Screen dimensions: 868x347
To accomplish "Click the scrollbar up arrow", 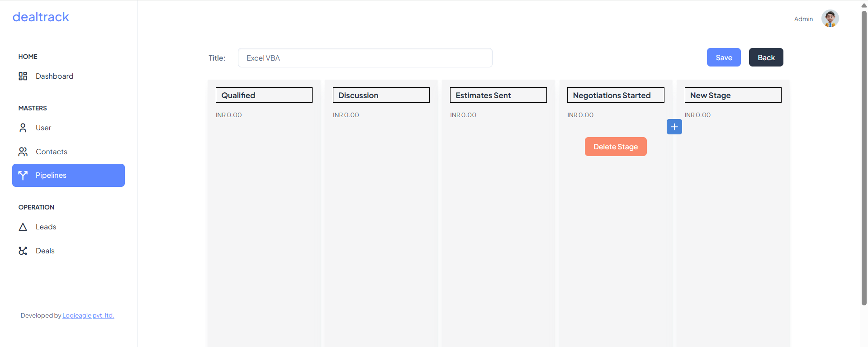I will [x=864, y=5].
